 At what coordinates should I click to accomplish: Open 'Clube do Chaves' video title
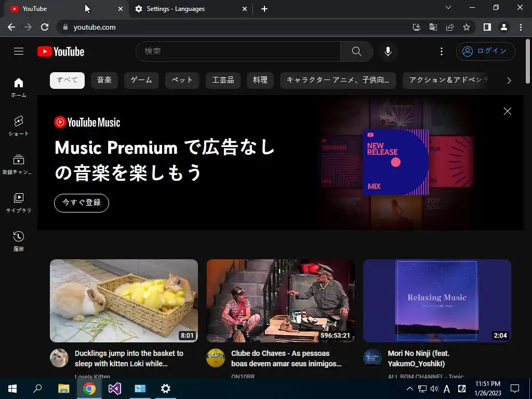286,358
